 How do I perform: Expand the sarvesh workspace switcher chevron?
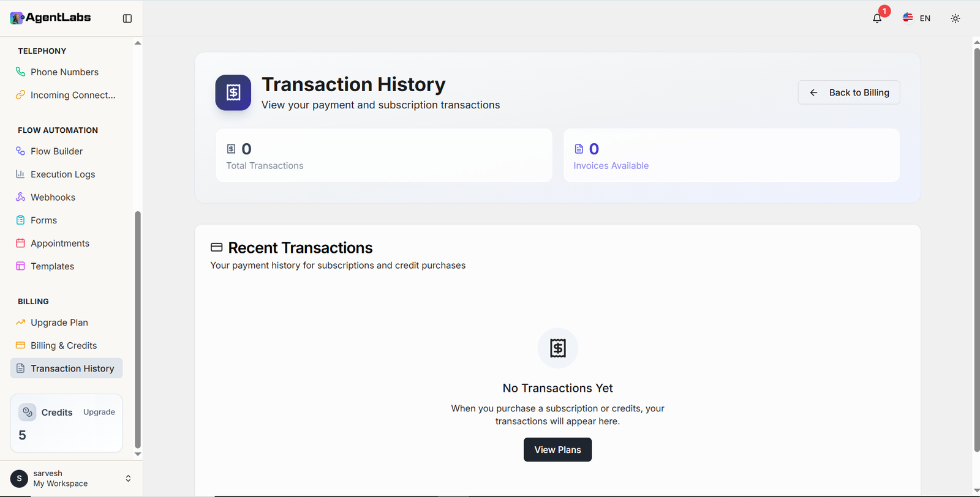tap(128, 479)
